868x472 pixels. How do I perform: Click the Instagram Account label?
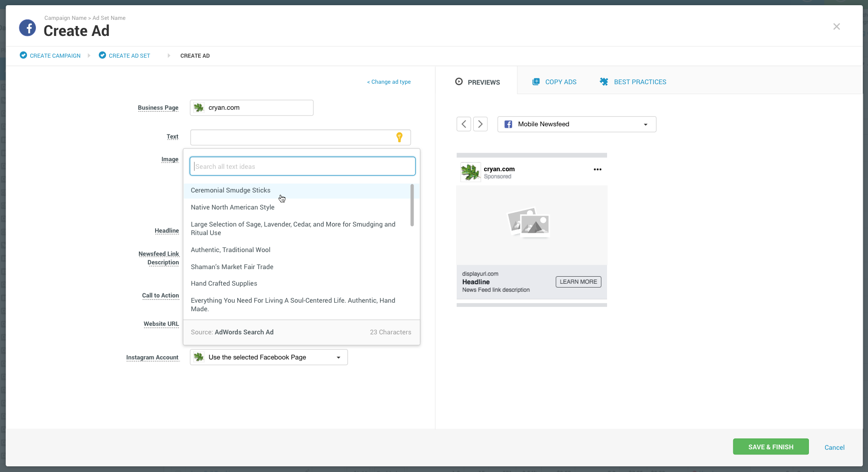[x=152, y=358]
